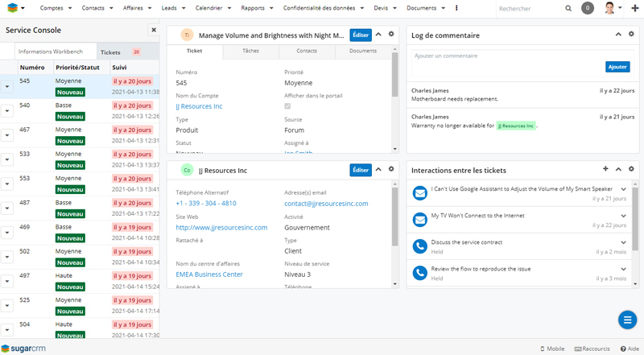Click the Mobile footer link

(552, 349)
